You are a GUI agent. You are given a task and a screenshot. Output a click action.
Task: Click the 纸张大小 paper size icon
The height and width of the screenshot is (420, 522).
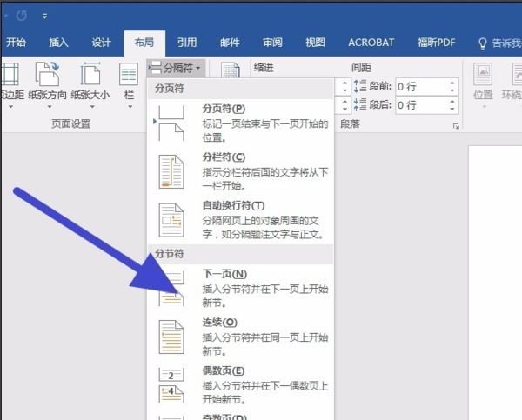(90, 74)
